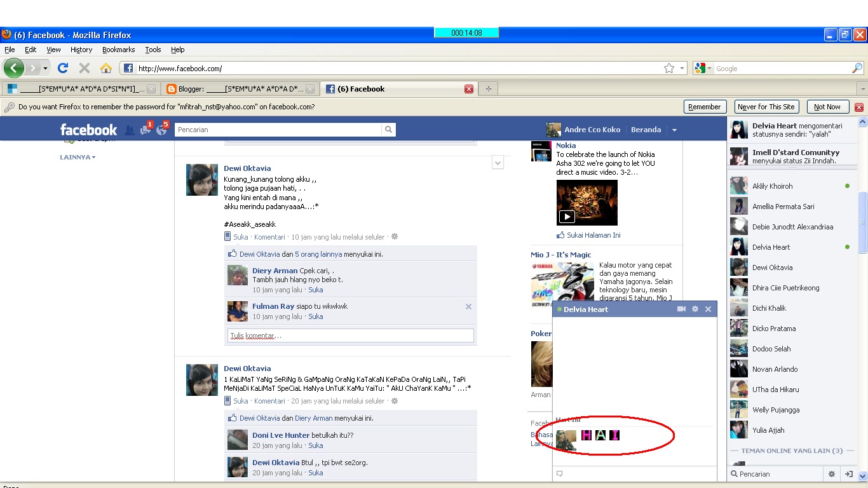
Task: Open the post options dropdown on Dewi Oktavia's post
Action: tap(498, 163)
